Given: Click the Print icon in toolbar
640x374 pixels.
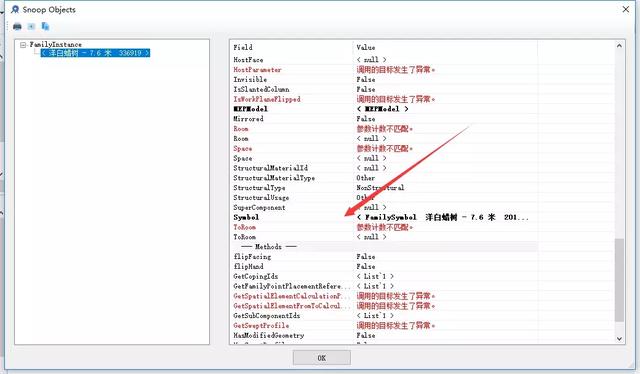Looking at the screenshot, I should 17,27.
